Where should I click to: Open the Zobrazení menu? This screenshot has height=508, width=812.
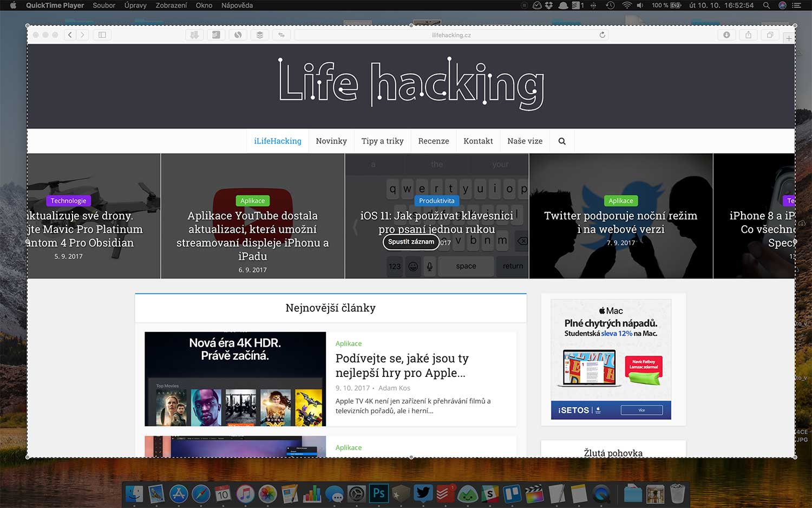point(171,5)
